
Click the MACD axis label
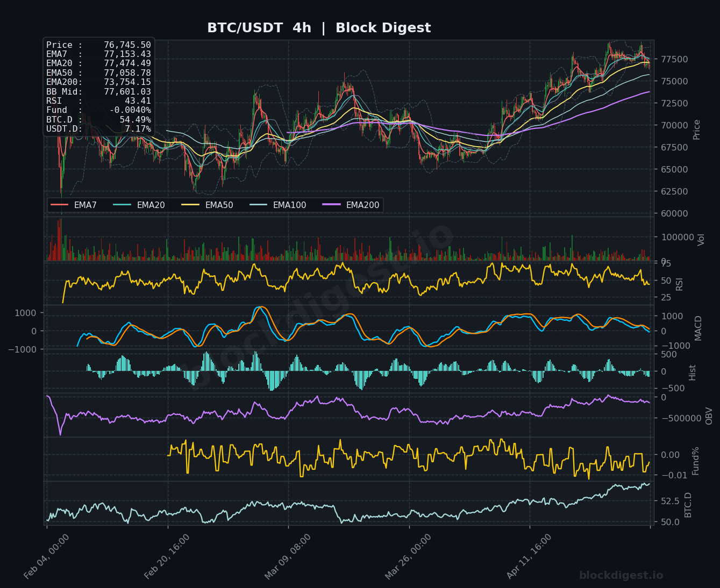(698, 328)
